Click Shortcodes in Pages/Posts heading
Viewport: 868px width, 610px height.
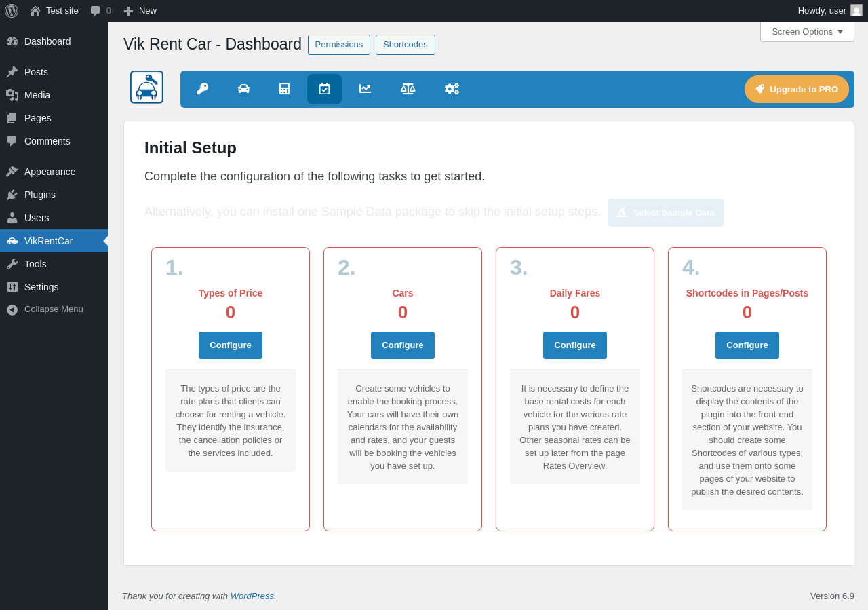pyautogui.click(x=747, y=293)
